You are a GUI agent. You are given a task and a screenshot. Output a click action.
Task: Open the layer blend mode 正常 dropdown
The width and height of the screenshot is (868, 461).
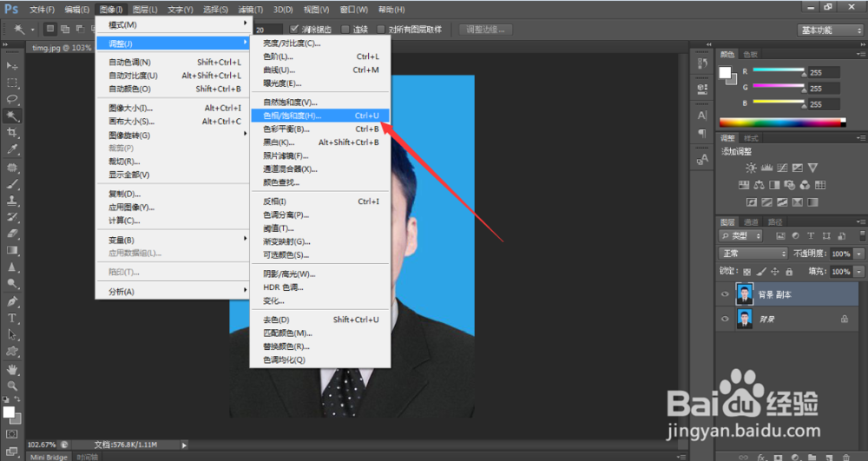click(x=753, y=254)
